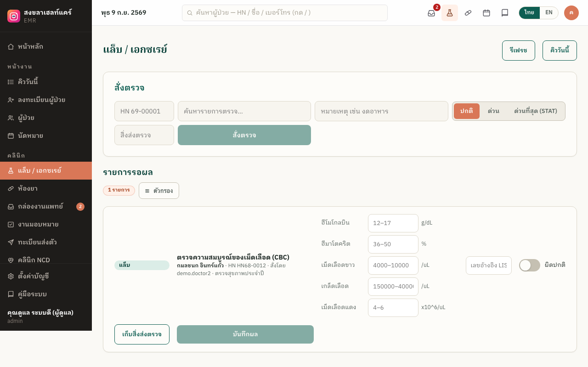Click the เก็บสิ่งส่งตรวจ button
Viewport: 588px width, 367px height.
(142, 334)
